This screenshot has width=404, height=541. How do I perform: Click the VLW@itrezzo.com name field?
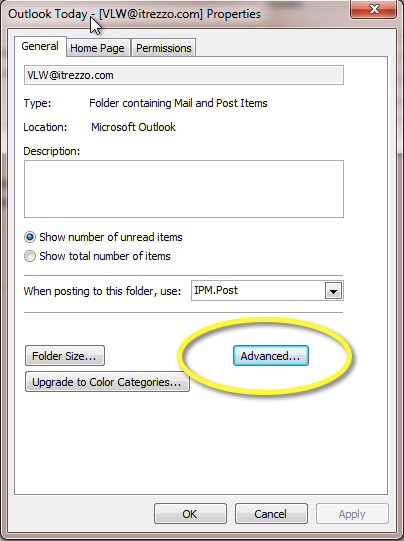click(184, 75)
